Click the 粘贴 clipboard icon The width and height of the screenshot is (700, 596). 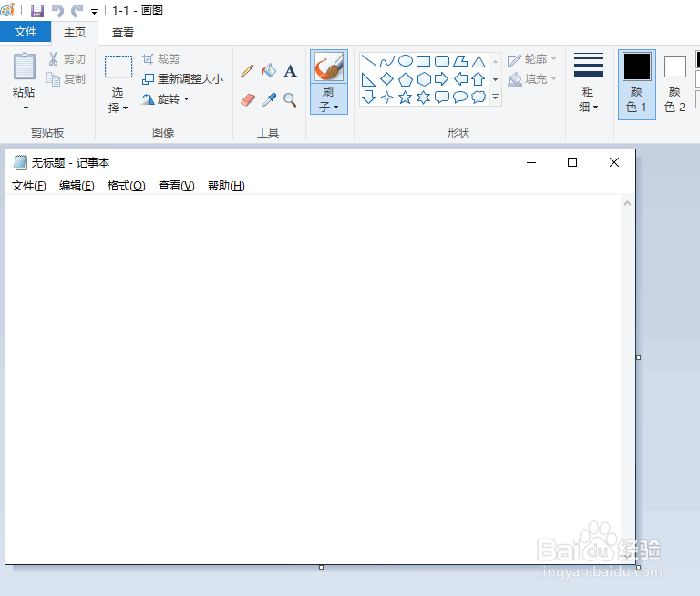(24, 67)
